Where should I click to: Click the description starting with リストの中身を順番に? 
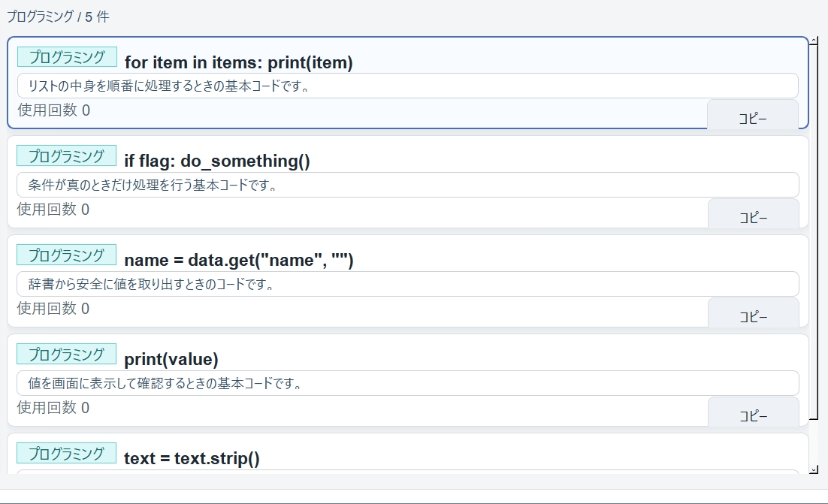(407, 86)
